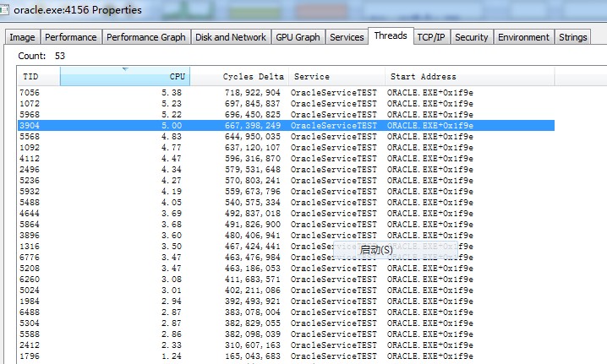Select thread row with TID 6776
Viewport: 607px width, 364px height.
coord(286,257)
